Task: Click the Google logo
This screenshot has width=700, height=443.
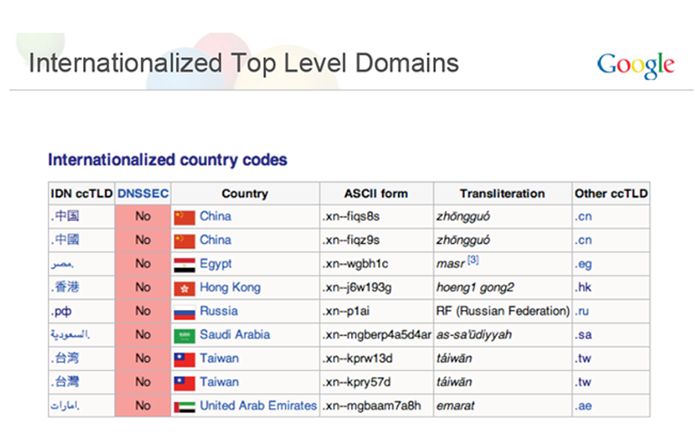Action: 636,65
